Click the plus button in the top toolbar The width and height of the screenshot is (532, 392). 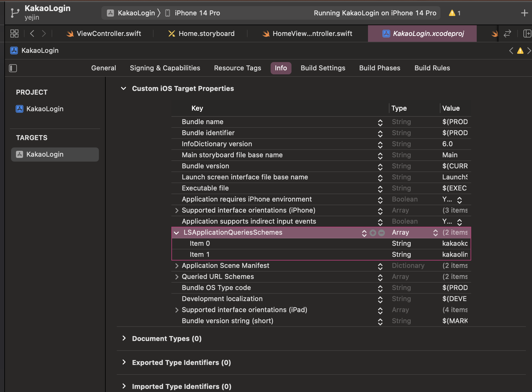tap(525, 13)
